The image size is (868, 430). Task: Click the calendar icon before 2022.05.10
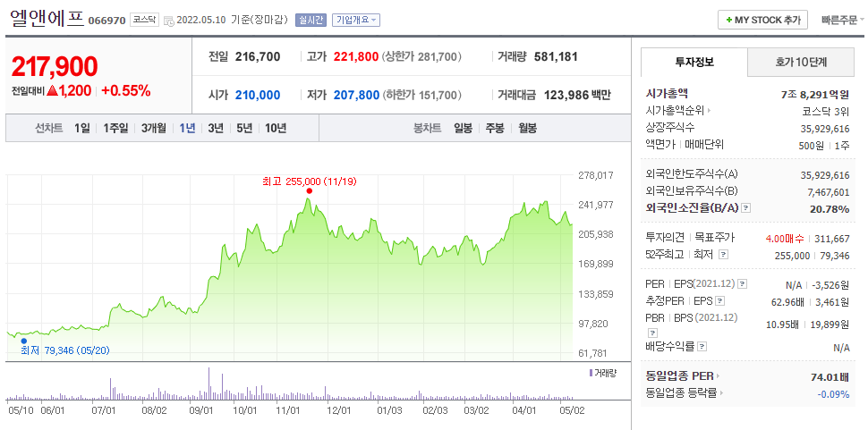click(169, 21)
